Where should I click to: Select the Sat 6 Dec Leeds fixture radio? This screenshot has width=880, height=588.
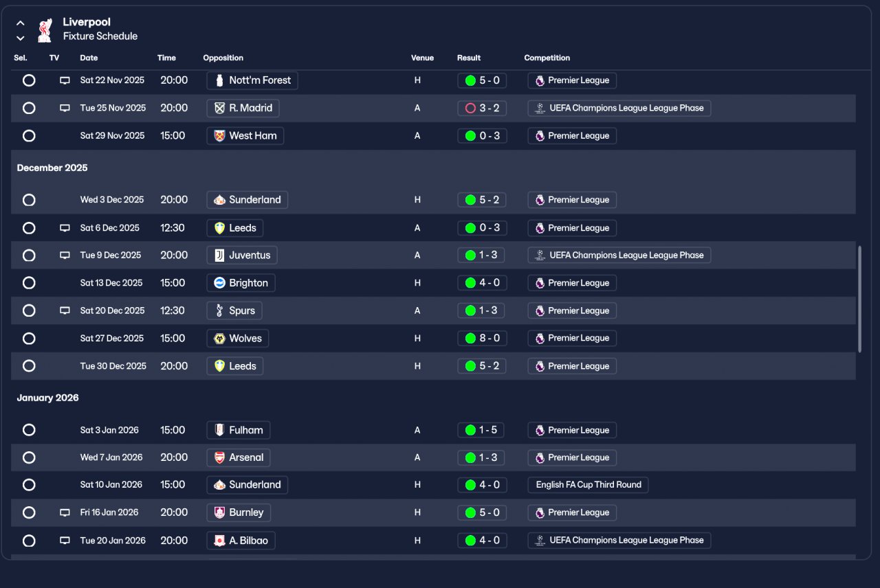pyautogui.click(x=29, y=228)
